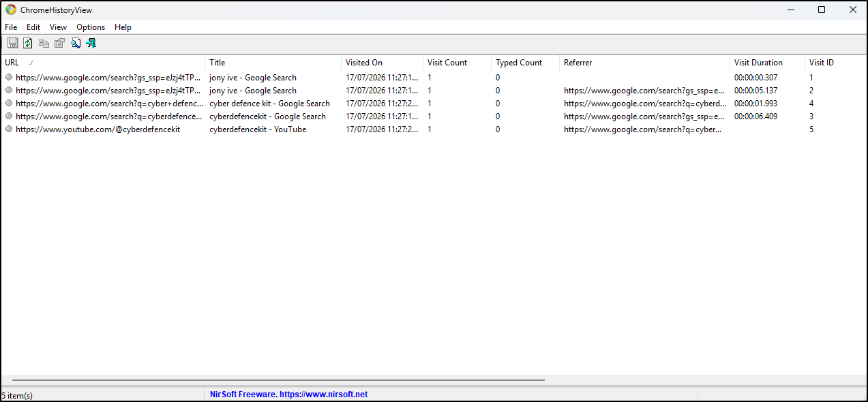
Task: Minimize the ChromeHistoryView window
Action: click(x=791, y=10)
